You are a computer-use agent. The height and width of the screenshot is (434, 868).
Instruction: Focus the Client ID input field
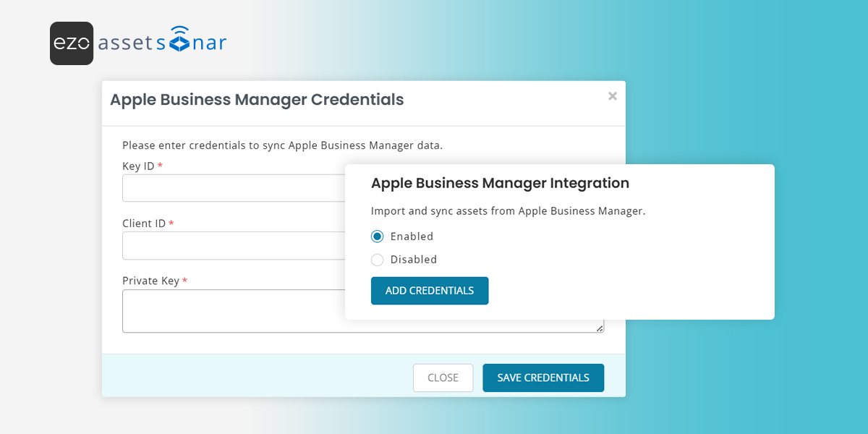pyautogui.click(x=233, y=246)
